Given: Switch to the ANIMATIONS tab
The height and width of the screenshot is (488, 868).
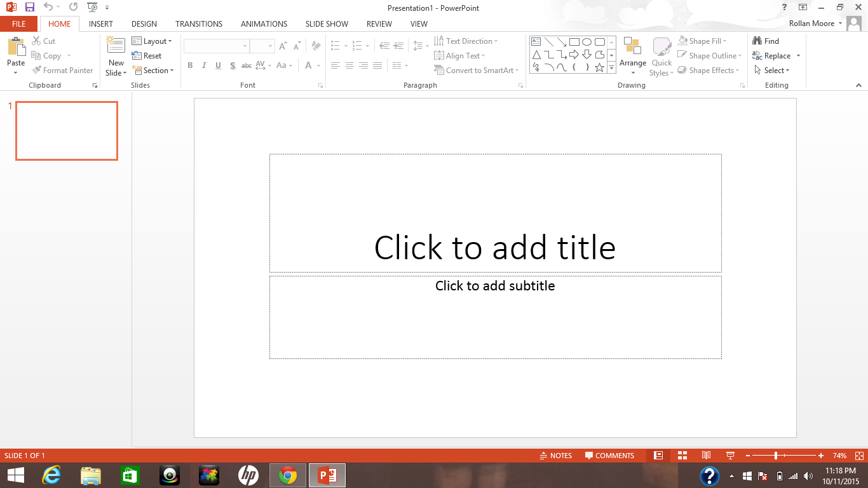Looking at the screenshot, I should (264, 24).
